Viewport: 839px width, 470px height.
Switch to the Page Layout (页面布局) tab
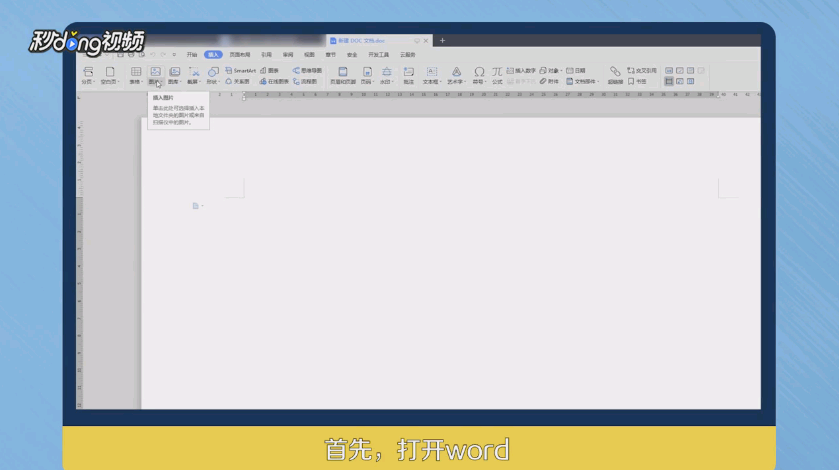[x=240, y=55]
